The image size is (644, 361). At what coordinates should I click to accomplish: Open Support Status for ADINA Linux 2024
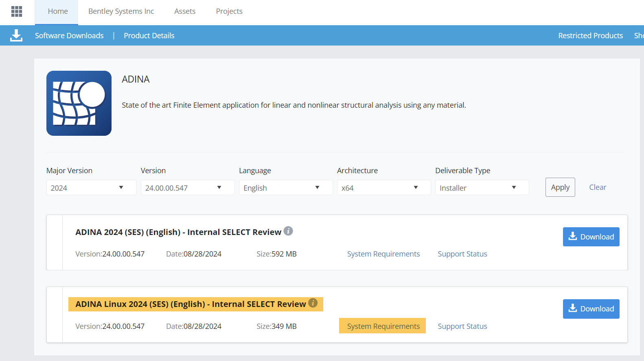[x=462, y=326]
